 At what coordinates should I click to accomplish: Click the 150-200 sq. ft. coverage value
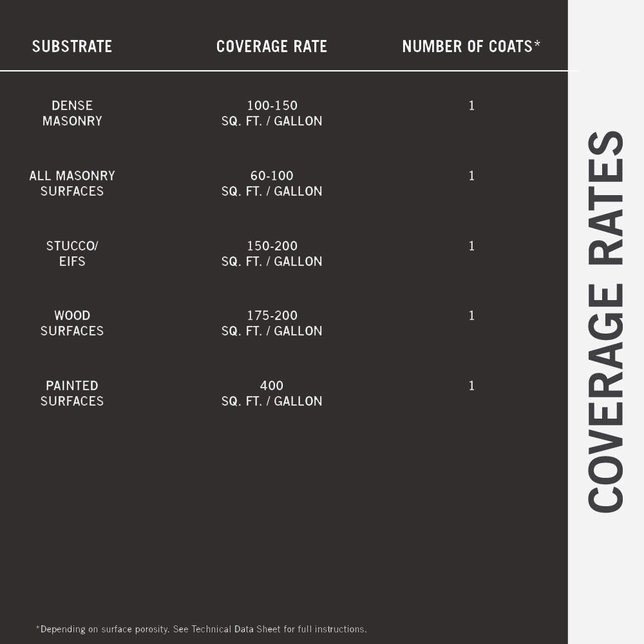[x=272, y=254]
